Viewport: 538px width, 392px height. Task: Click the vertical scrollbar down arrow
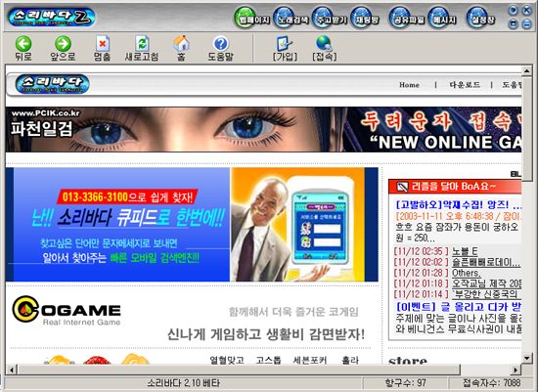(x=526, y=358)
